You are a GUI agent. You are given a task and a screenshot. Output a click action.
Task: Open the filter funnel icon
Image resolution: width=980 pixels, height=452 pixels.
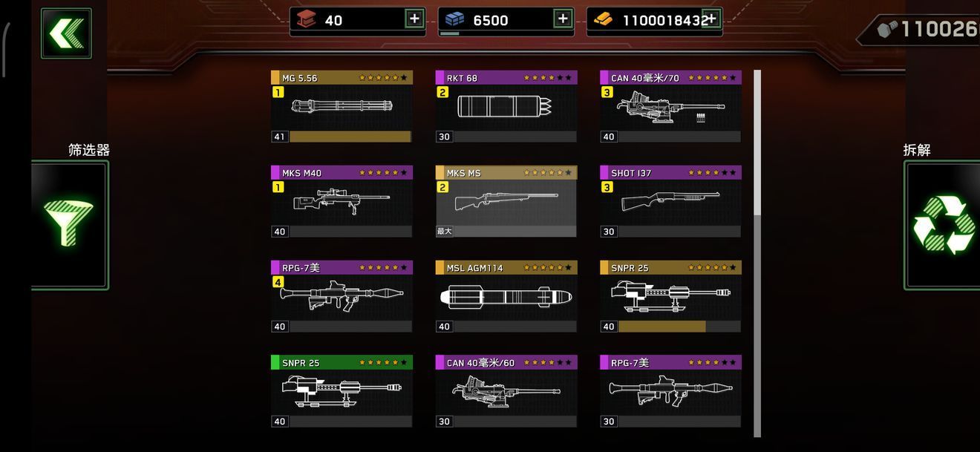69,225
